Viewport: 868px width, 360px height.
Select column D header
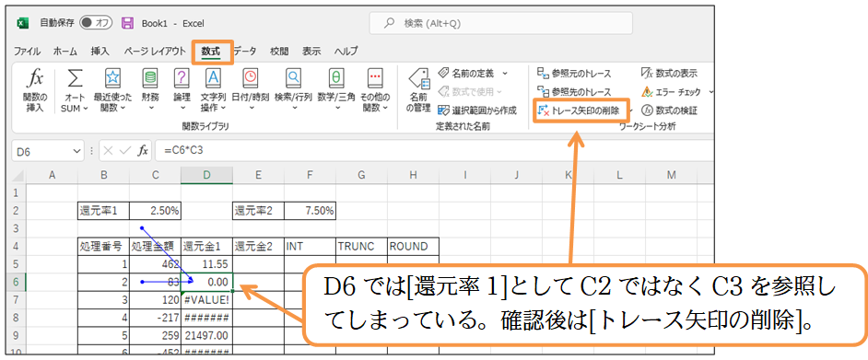(206, 176)
